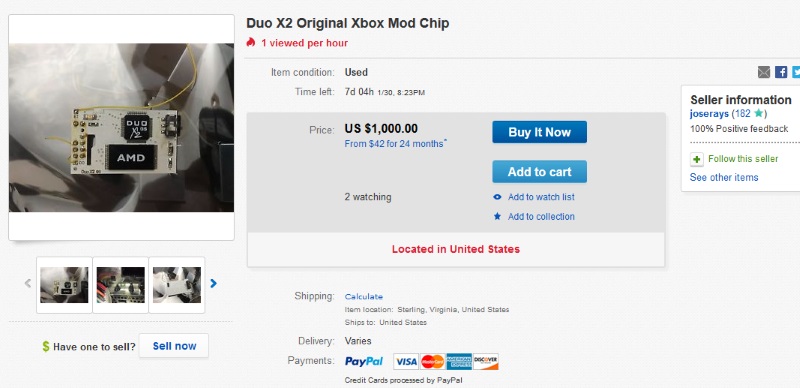The height and width of the screenshot is (388, 800).
Task: Click the PayPal payment logo
Action: (364, 361)
